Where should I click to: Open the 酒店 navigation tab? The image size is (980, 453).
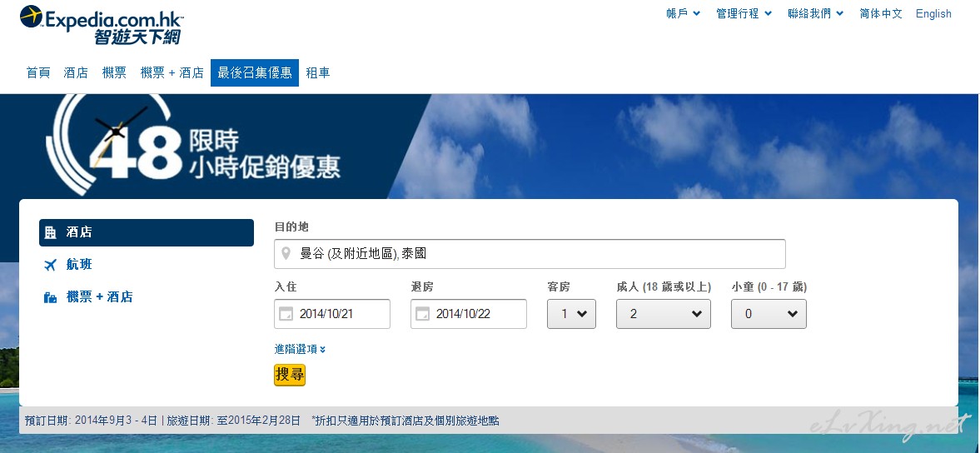(x=76, y=72)
